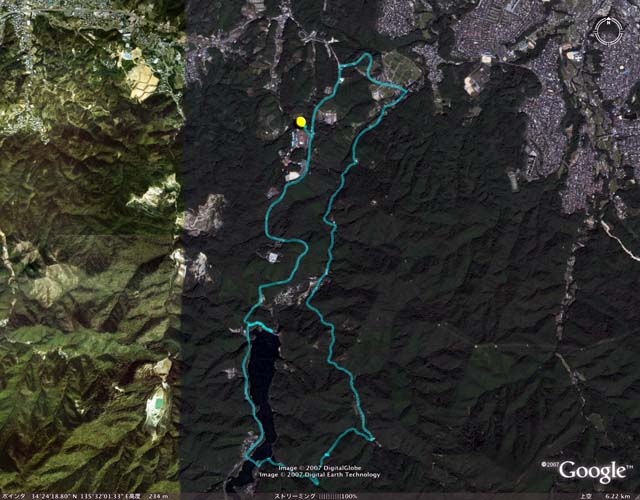Click the center of the compass circle
The height and width of the screenshot is (500, 640).
tap(609, 32)
